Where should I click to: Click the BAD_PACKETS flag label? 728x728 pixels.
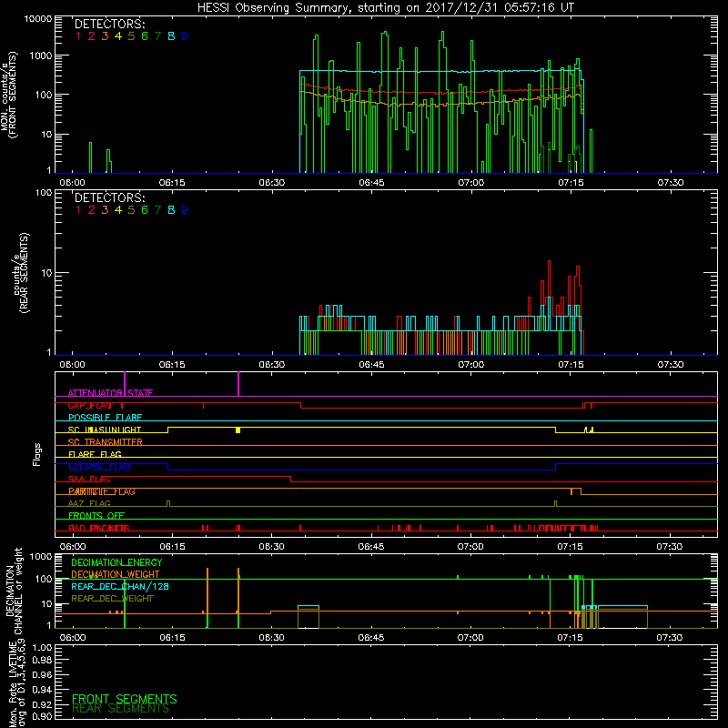[x=99, y=528]
